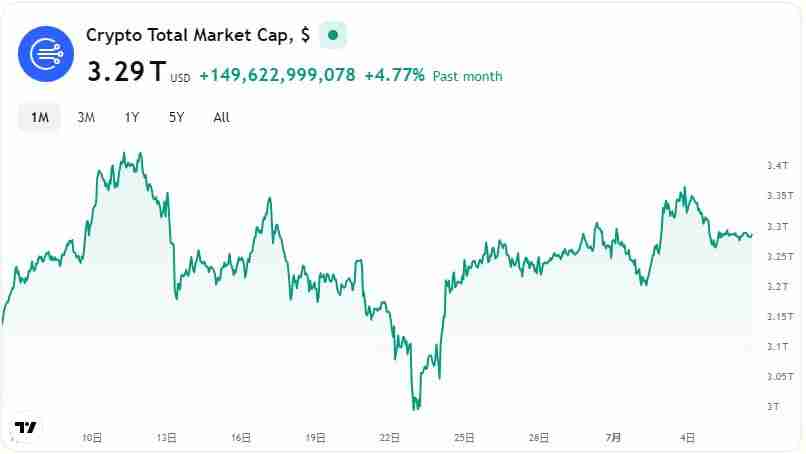Click the +149,622,999,078 change amount
The image size is (806, 454).
tap(277, 75)
